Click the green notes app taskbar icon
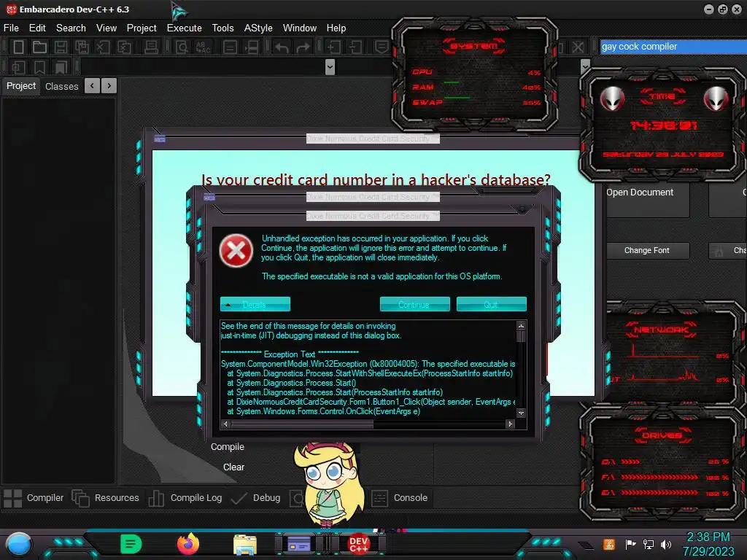 [x=131, y=544]
